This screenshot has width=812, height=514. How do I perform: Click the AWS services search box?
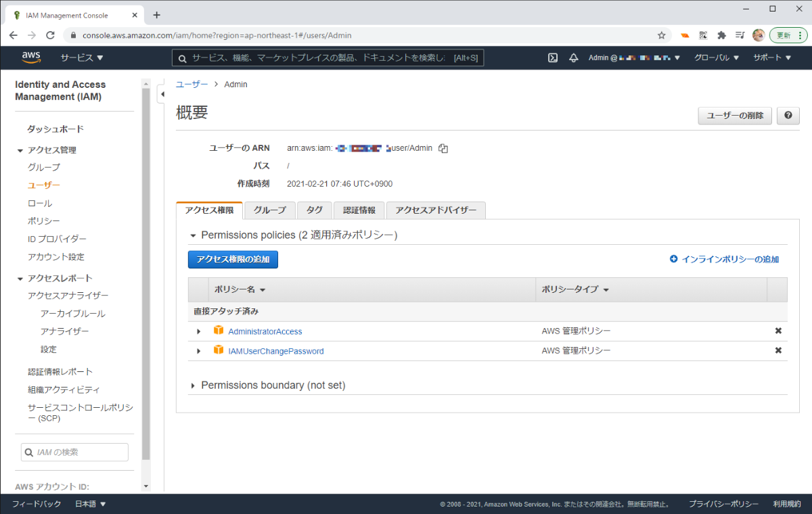328,58
